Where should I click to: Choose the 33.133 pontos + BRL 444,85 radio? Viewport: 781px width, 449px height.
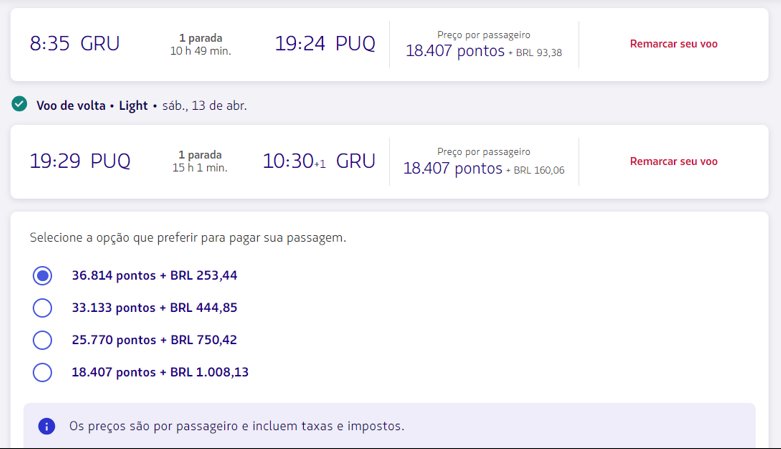[42, 307]
